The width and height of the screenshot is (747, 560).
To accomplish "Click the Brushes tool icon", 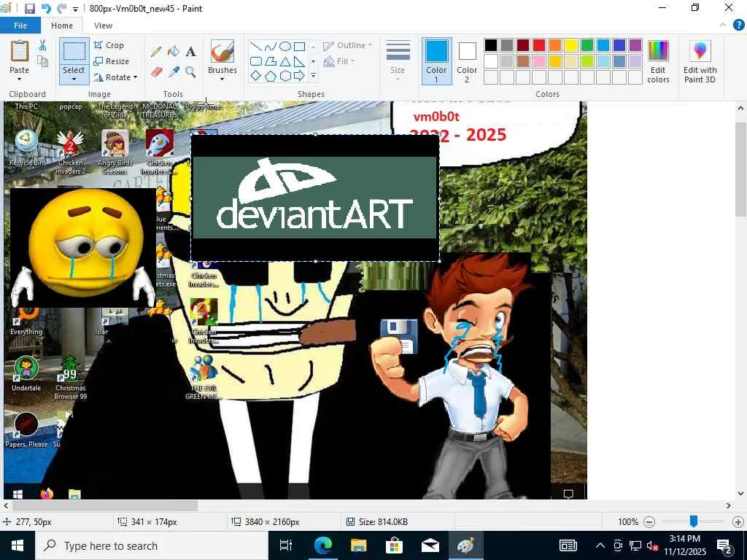I will [x=222, y=52].
